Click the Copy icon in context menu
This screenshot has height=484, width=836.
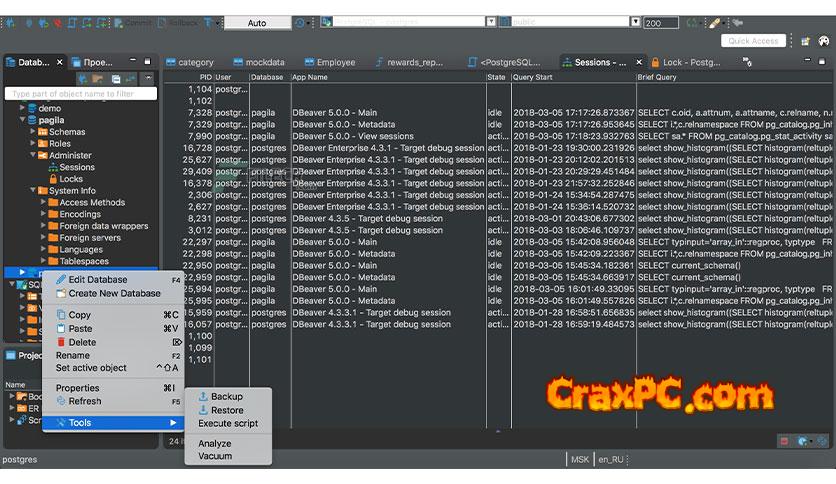click(61, 315)
